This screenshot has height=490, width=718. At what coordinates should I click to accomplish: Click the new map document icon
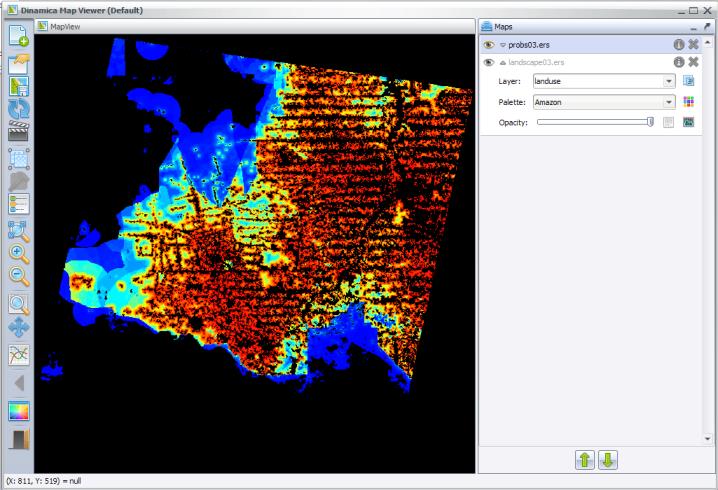tap(19, 35)
